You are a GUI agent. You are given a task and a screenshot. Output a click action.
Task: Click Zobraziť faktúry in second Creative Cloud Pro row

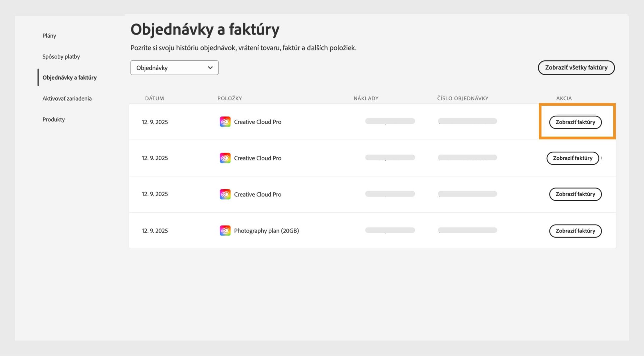[x=573, y=158]
